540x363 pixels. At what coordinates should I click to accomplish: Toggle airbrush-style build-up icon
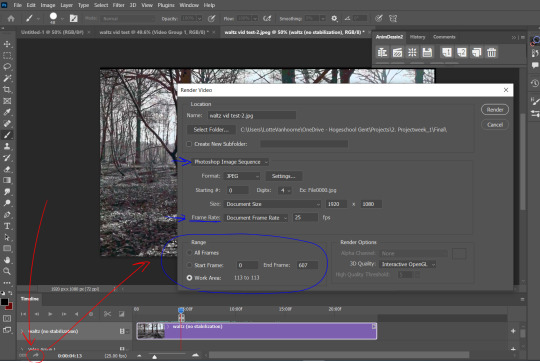coord(267,19)
